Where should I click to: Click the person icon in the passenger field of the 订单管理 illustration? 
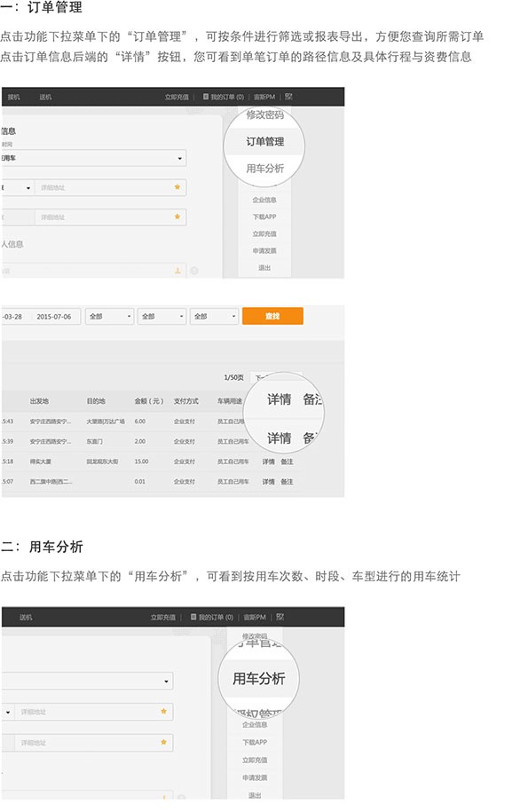177,271
